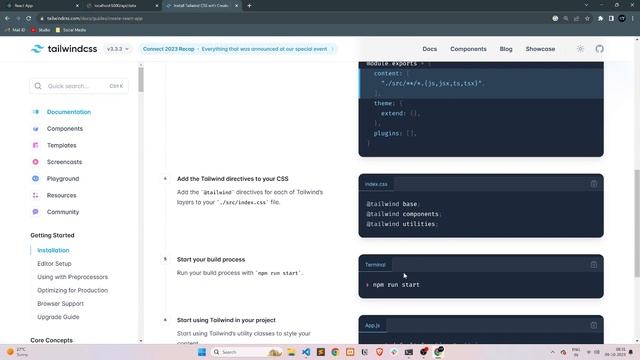
Task: Select Browser Support in the sidebar
Action: pyautogui.click(x=60, y=304)
